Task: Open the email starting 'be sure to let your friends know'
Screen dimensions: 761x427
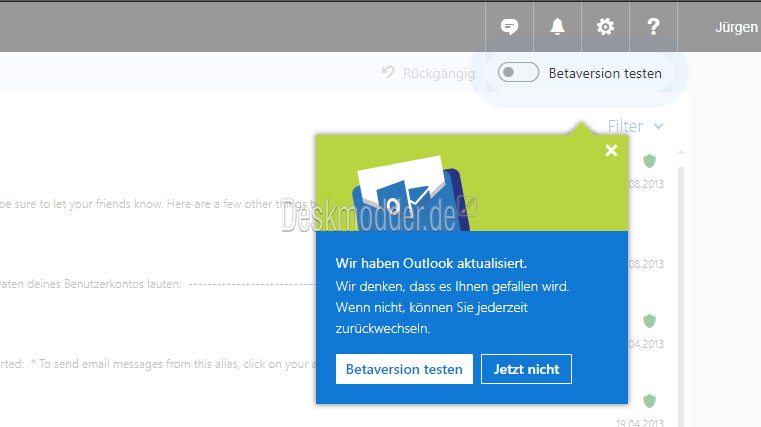Action: pyautogui.click(x=158, y=204)
